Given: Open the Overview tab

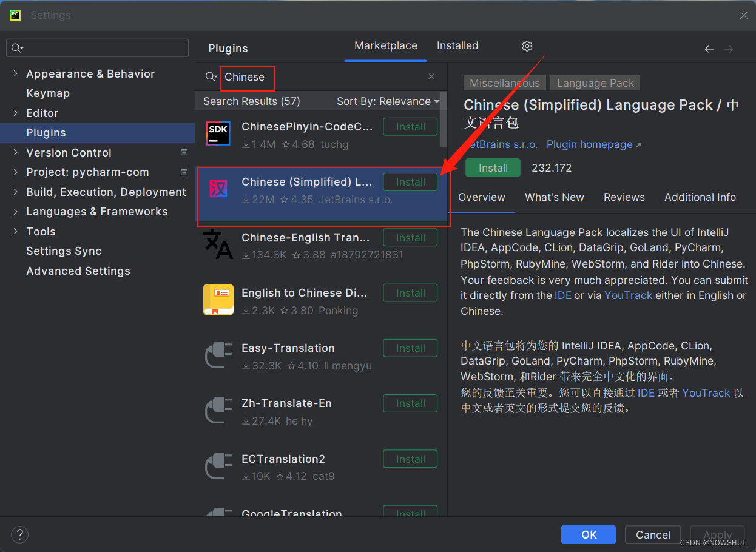Looking at the screenshot, I should tap(482, 197).
